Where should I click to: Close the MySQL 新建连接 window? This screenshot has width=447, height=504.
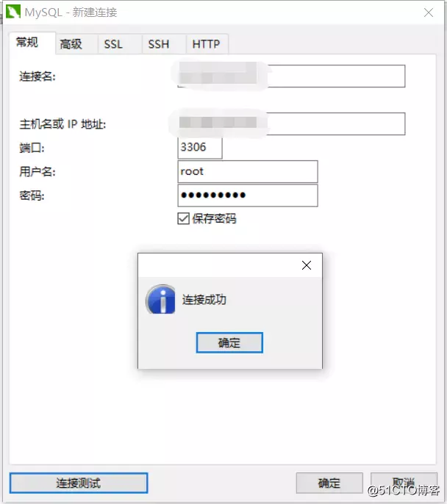point(429,12)
